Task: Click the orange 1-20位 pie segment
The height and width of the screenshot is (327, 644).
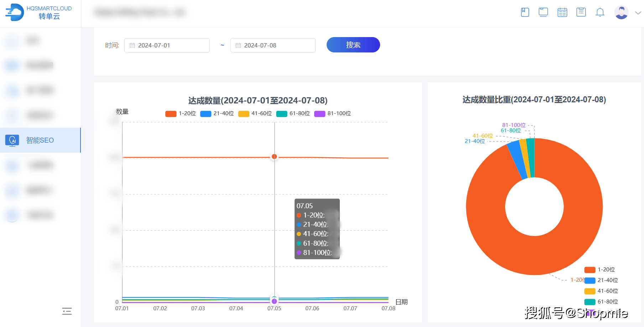Action: tap(534, 255)
